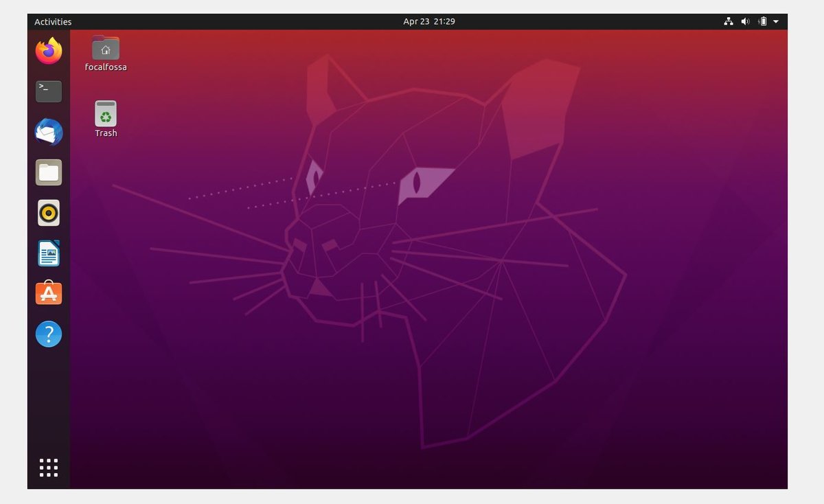The width and height of the screenshot is (824, 504).
Task: Open Thunderbird Mail from the dock
Action: pyautogui.click(x=48, y=131)
